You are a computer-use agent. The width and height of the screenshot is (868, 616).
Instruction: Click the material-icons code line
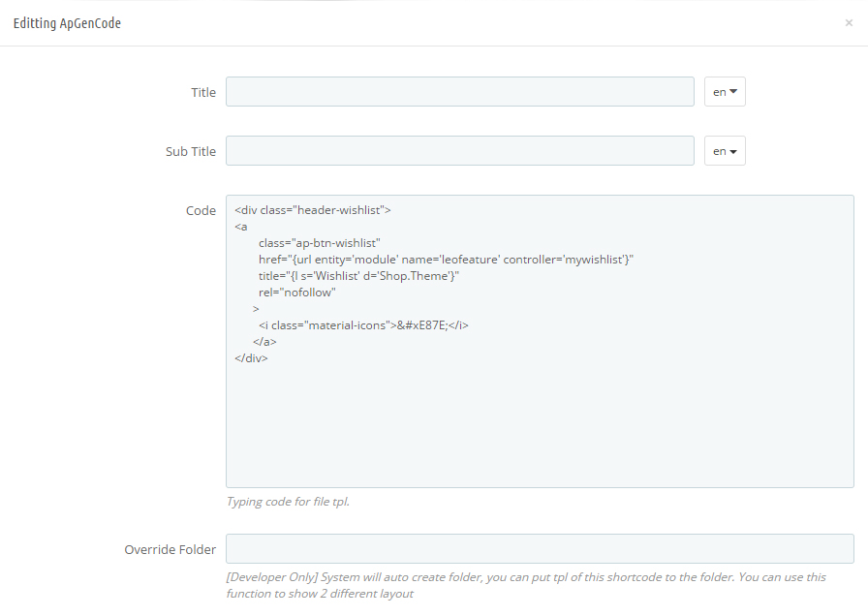[363, 325]
